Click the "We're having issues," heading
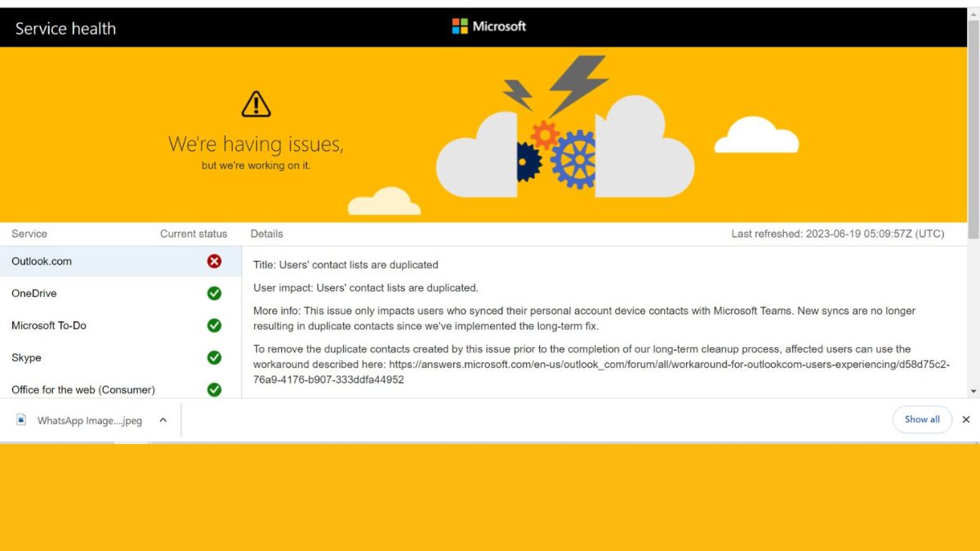The width and height of the screenshot is (980, 551). coord(256,144)
